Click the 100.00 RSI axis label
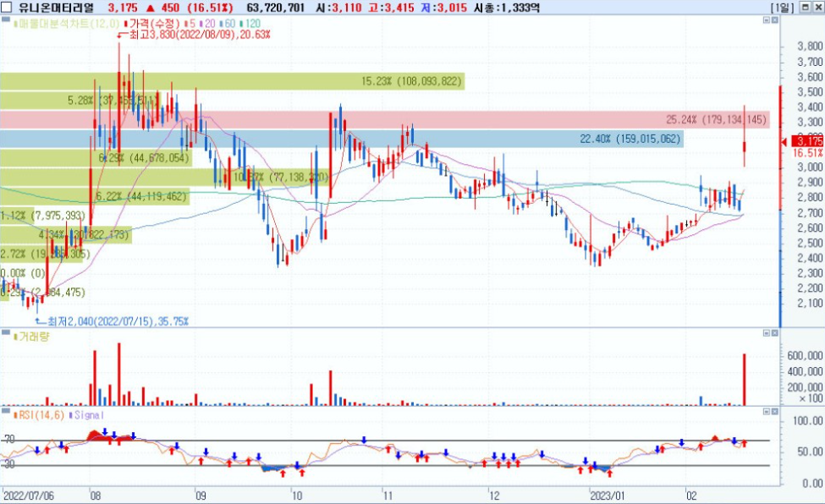Screen dimensions: 825x504 [807, 421]
